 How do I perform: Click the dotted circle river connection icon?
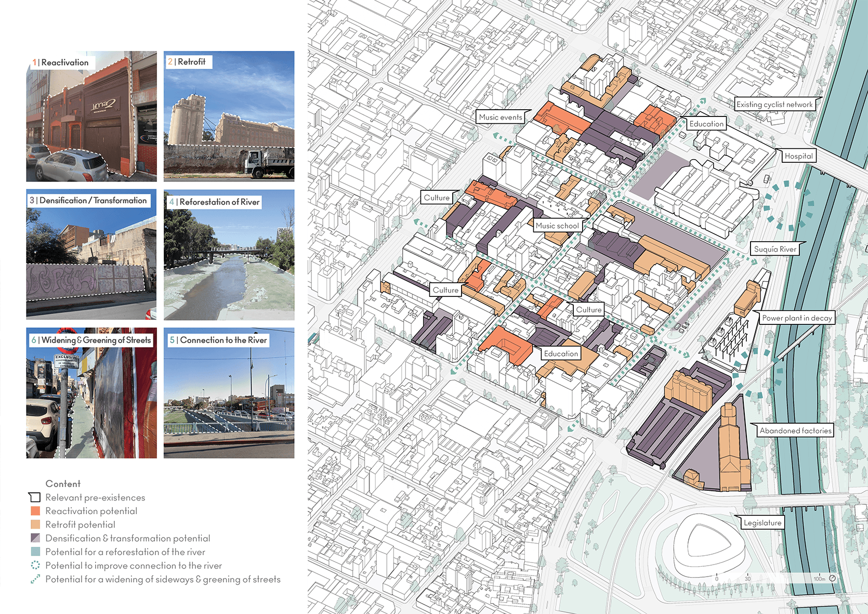click(35, 565)
